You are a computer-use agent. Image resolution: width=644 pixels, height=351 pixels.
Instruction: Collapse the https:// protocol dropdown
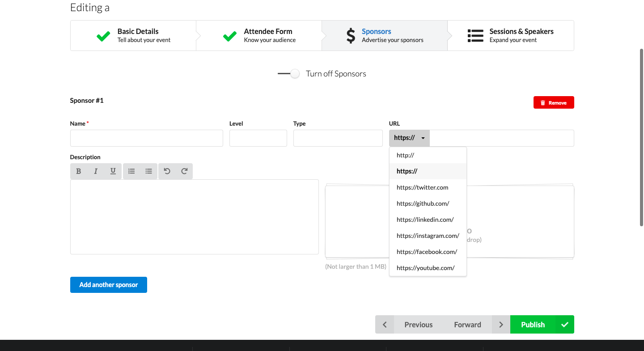pyautogui.click(x=409, y=138)
